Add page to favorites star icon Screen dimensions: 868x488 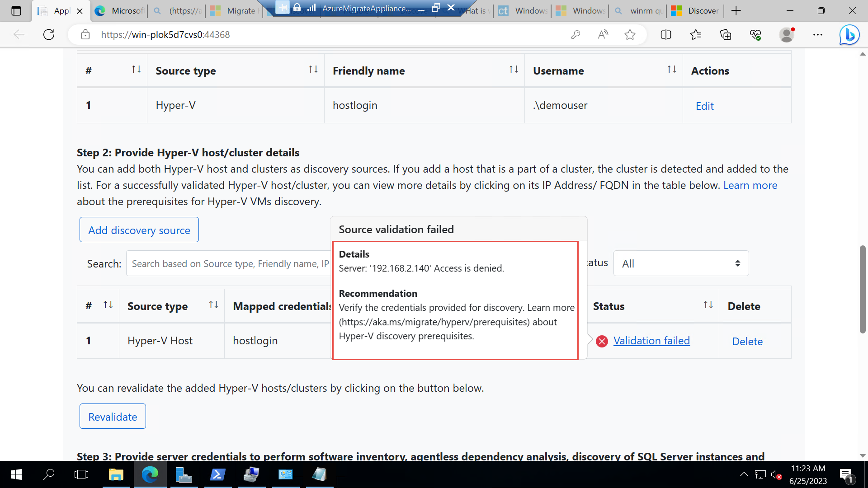[x=630, y=34]
